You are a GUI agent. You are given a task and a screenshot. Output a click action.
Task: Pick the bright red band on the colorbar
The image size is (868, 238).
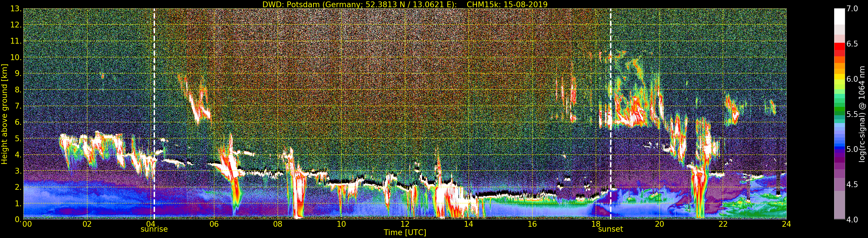tap(839, 47)
